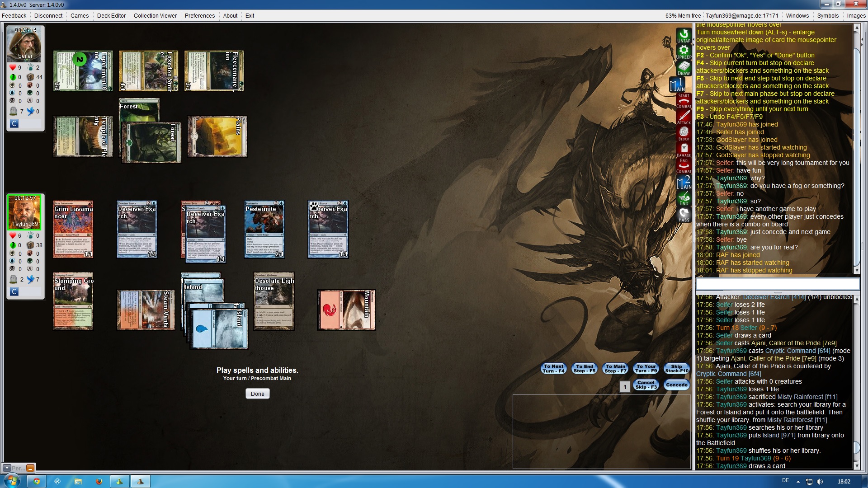Open the Games menu item
Image resolution: width=868 pixels, height=488 pixels.
80,15
